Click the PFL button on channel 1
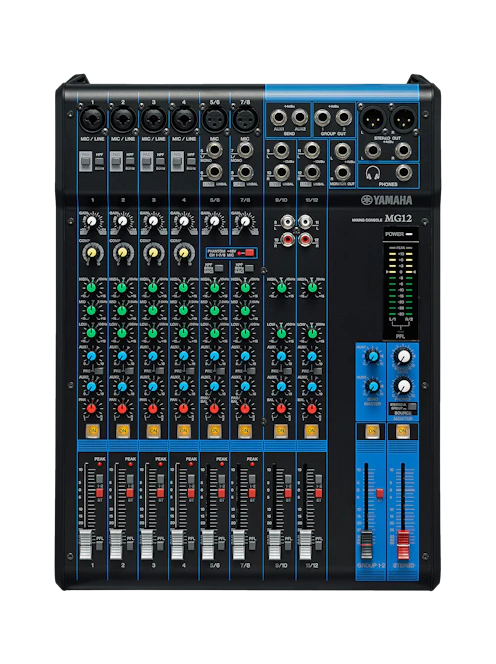The image size is (496, 664). pos(100,545)
